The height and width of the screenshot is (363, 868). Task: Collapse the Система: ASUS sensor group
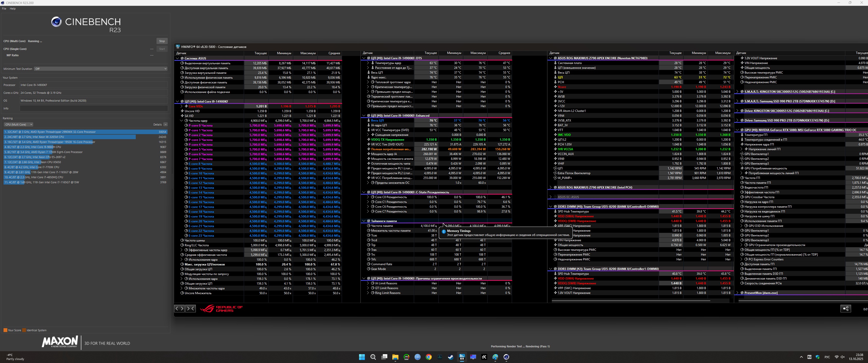[178, 58]
